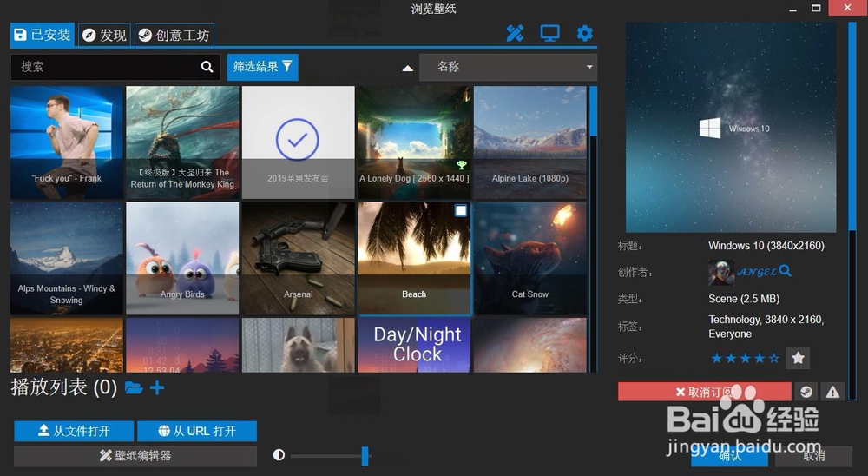Select the city lights night wallpaper
This screenshot has height=476, width=868.
pos(67,345)
